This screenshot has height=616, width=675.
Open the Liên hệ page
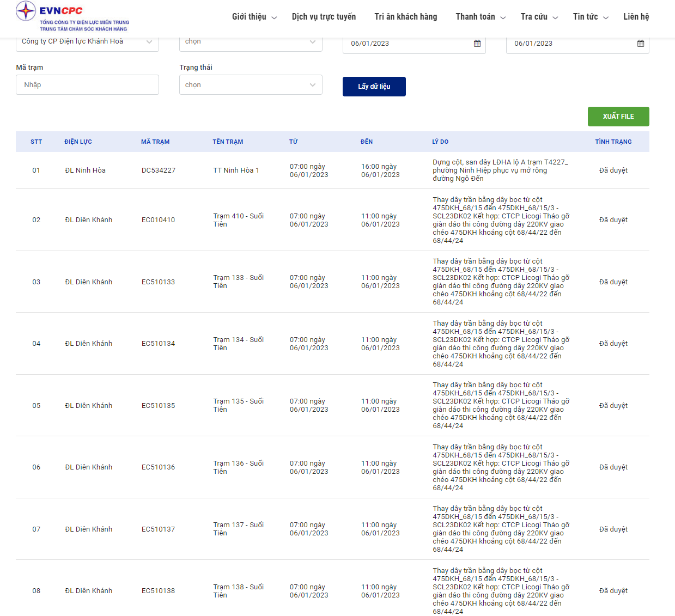click(636, 17)
